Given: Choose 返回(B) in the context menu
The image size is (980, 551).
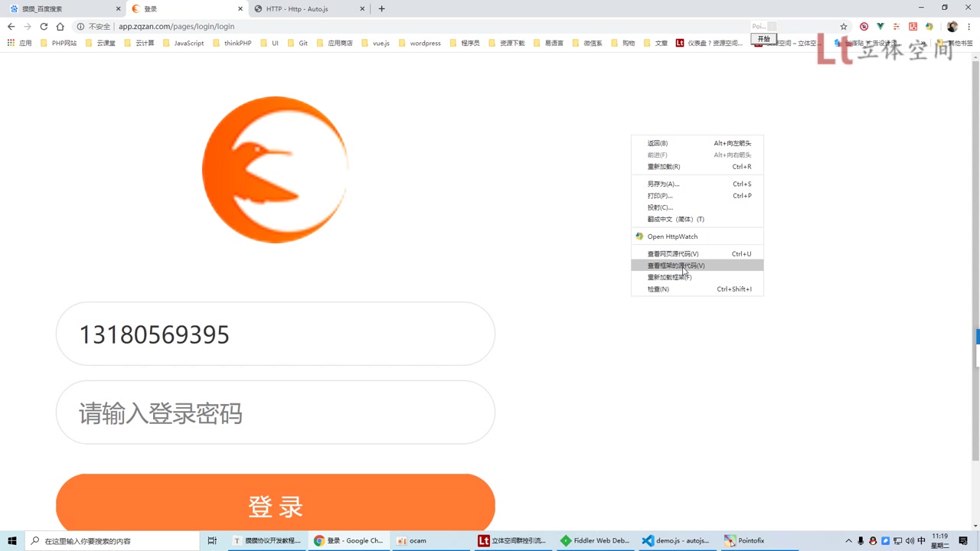Looking at the screenshot, I should point(697,143).
